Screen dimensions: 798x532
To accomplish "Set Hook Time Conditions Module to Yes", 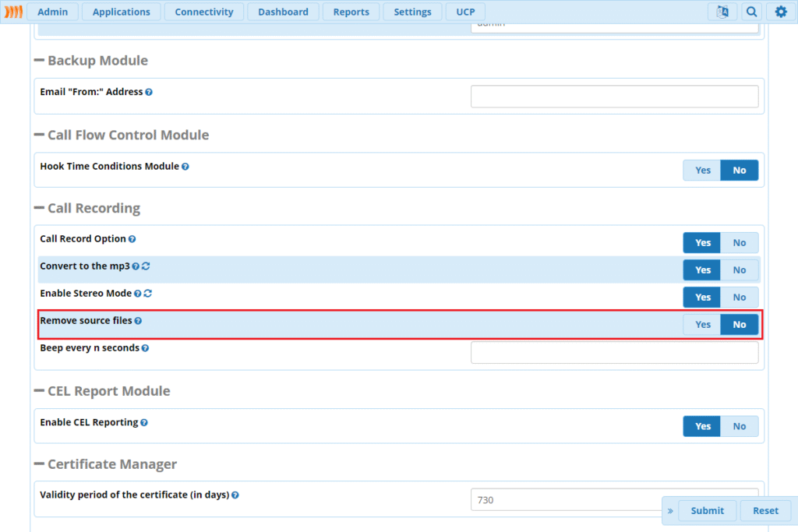I will 702,170.
